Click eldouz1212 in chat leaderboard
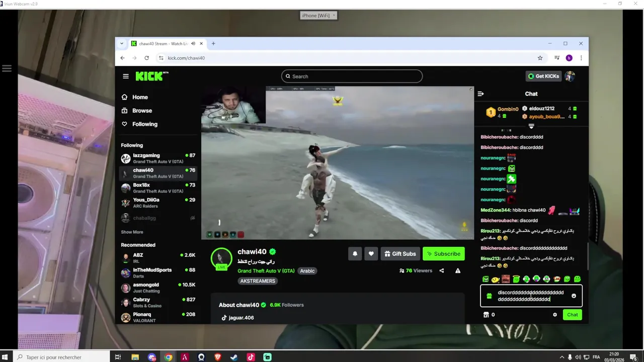The width and height of the screenshot is (644, 362). click(x=542, y=109)
